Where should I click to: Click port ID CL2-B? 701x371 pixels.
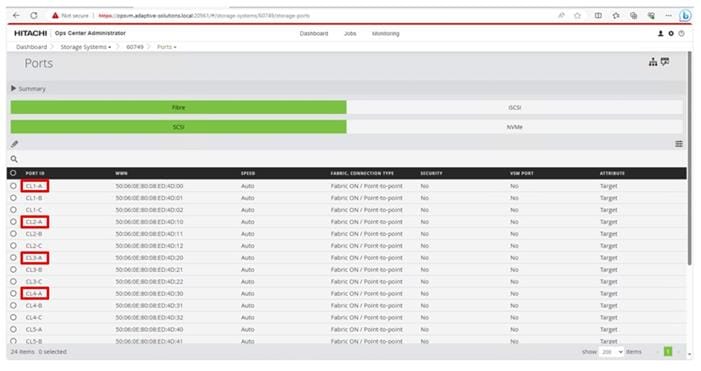[x=34, y=234]
